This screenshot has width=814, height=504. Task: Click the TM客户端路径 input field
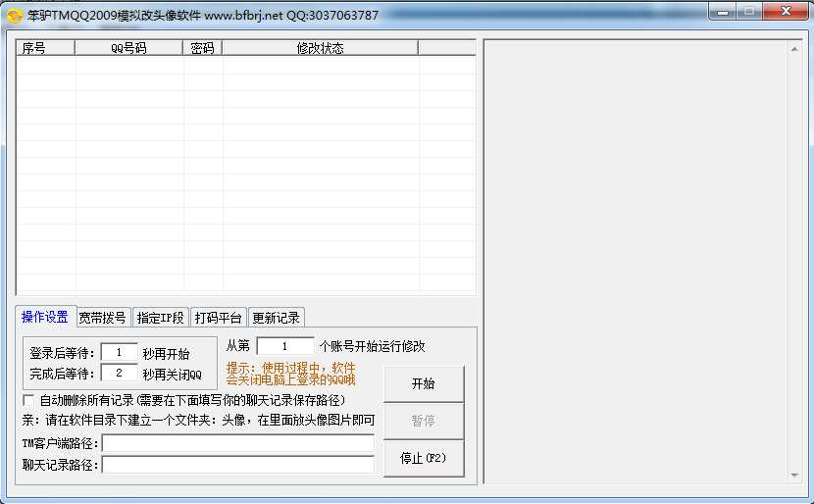point(238,443)
